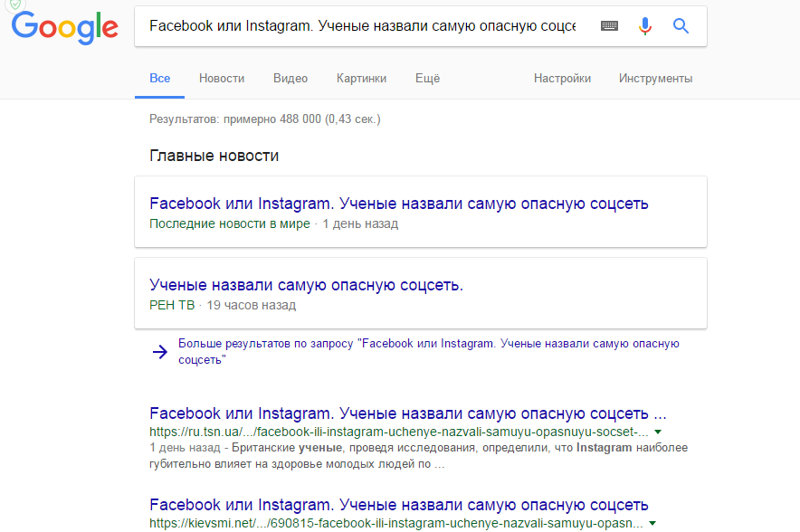Expand the kievsmi.net result URL dropdown
The height and width of the screenshot is (532, 800).
click(x=652, y=523)
